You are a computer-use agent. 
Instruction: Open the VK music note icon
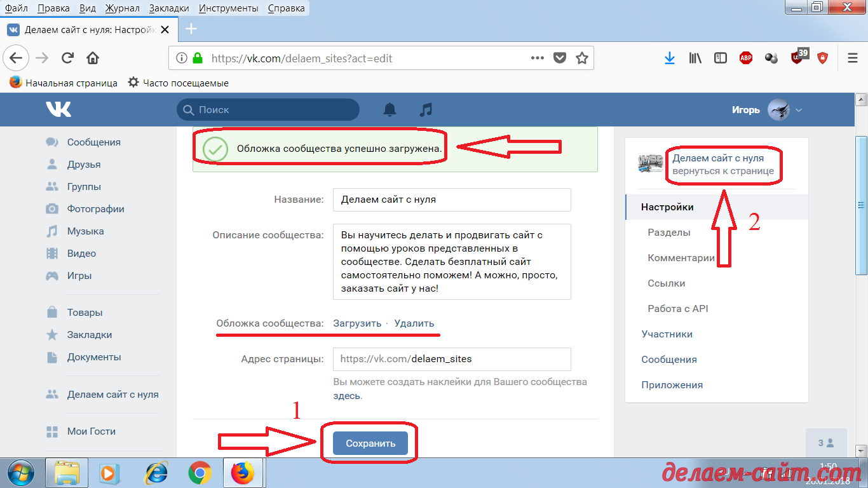[x=426, y=109]
